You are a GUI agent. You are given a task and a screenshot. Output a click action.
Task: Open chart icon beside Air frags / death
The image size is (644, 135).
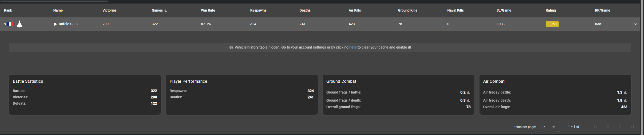(x=625, y=101)
